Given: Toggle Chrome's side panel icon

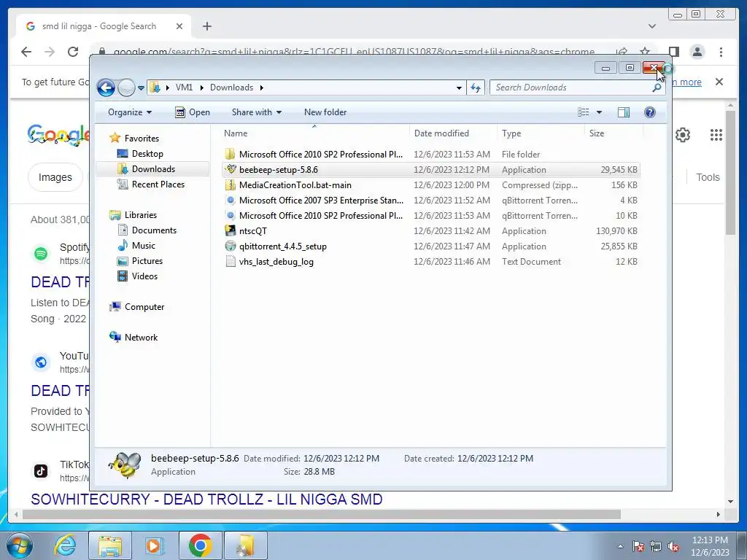Looking at the screenshot, I should [673, 52].
